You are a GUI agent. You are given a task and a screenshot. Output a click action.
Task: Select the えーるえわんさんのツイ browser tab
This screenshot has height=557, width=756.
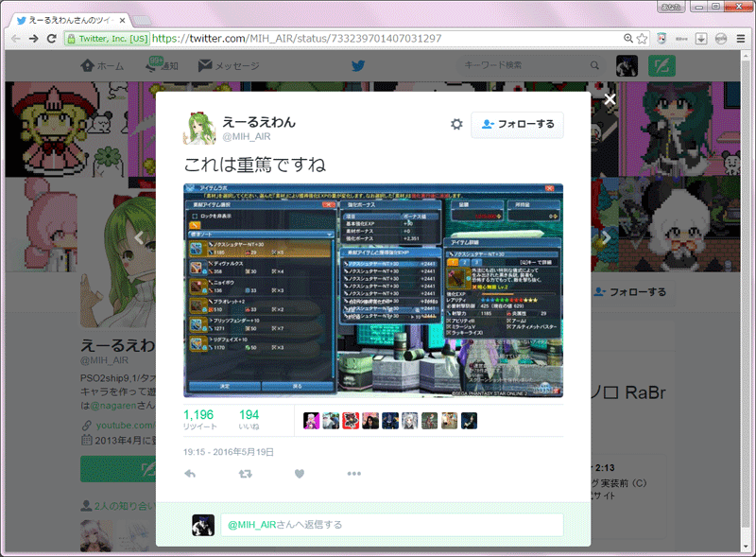pyautogui.click(x=71, y=20)
